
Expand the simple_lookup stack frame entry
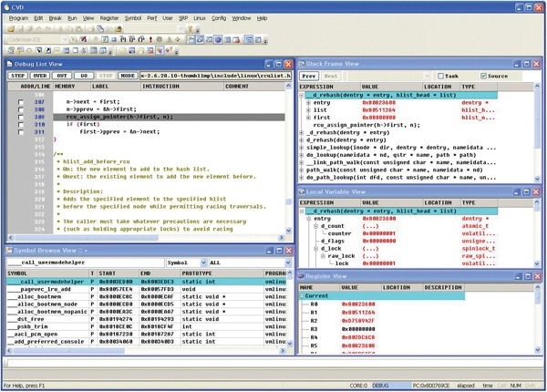(x=303, y=147)
